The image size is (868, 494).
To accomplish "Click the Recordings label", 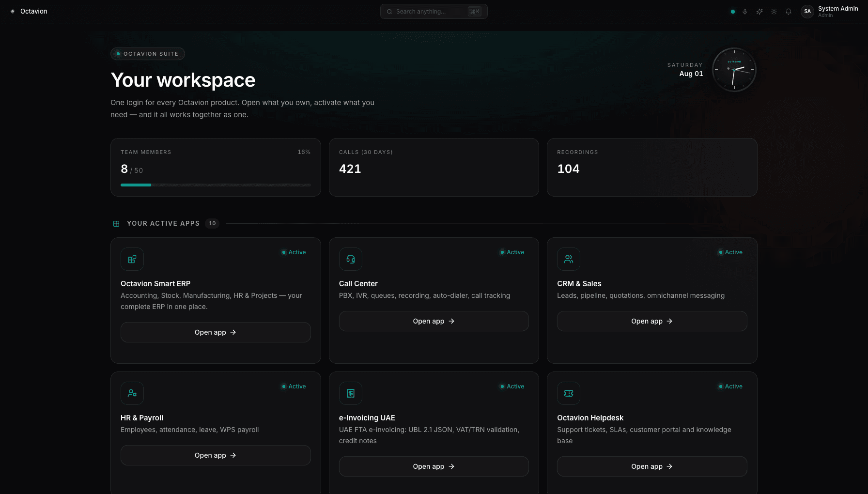I will pyautogui.click(x=577, y=152).
